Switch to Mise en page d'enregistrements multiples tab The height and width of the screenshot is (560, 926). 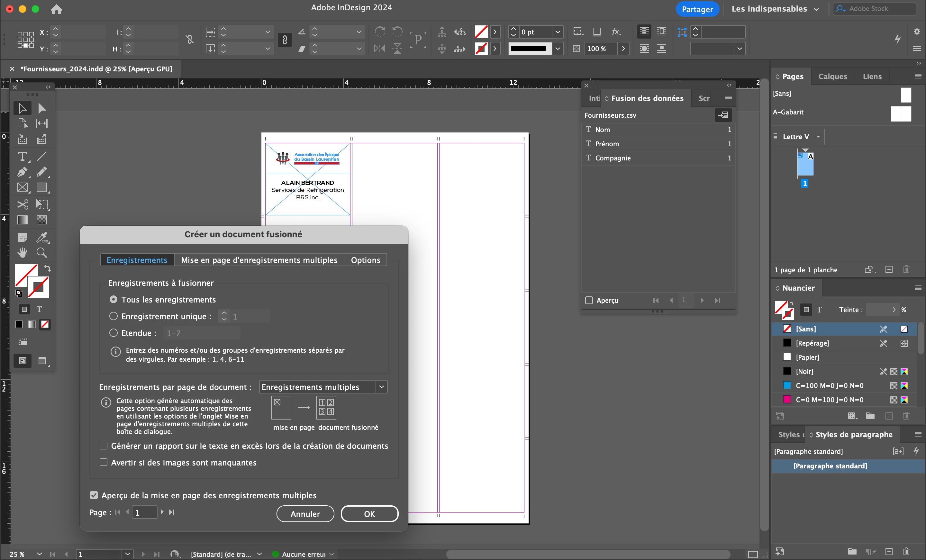[x=259, y=260]
